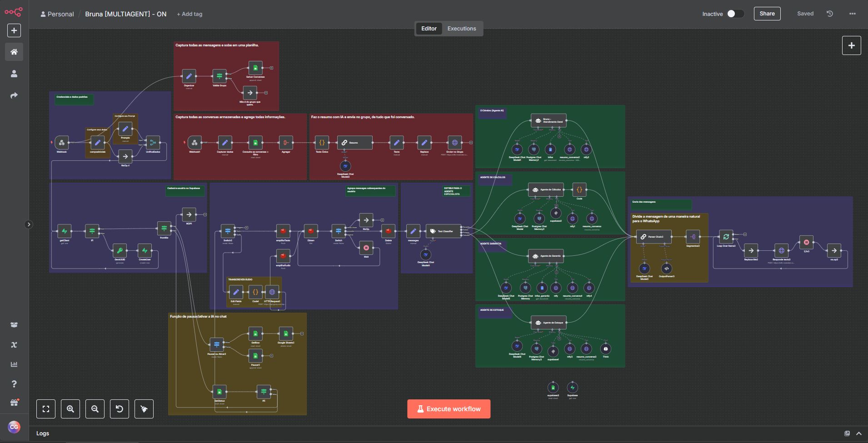
Task: Click the Share button
Action: pyautogui.click(x=767, y=14)
